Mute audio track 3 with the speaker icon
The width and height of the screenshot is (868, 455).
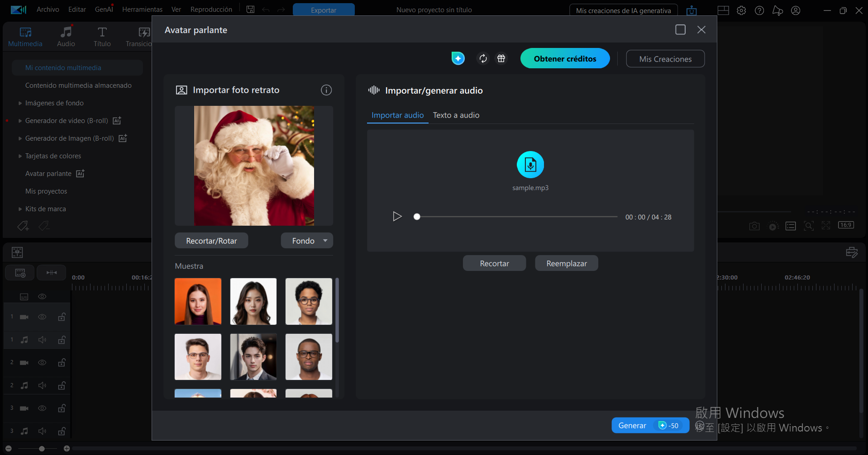(42, 431)
